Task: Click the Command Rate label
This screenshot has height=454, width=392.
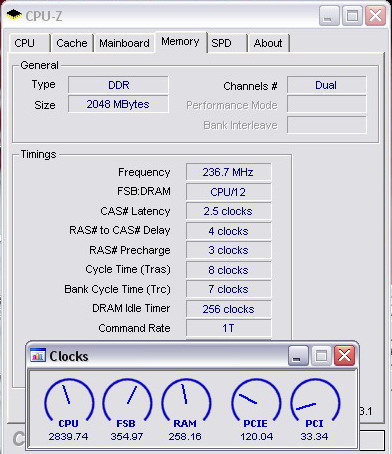Action: [x=134, y=328]
